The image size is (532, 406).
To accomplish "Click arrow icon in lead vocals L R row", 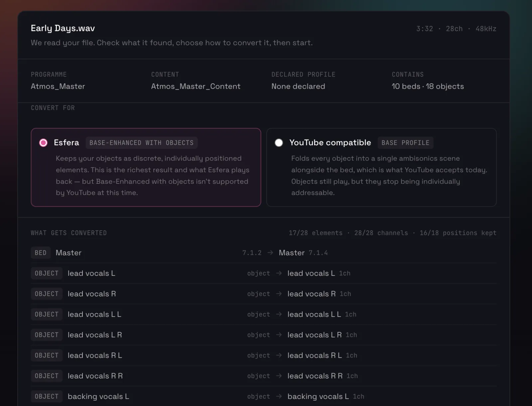I will click(x=279, y=335).
